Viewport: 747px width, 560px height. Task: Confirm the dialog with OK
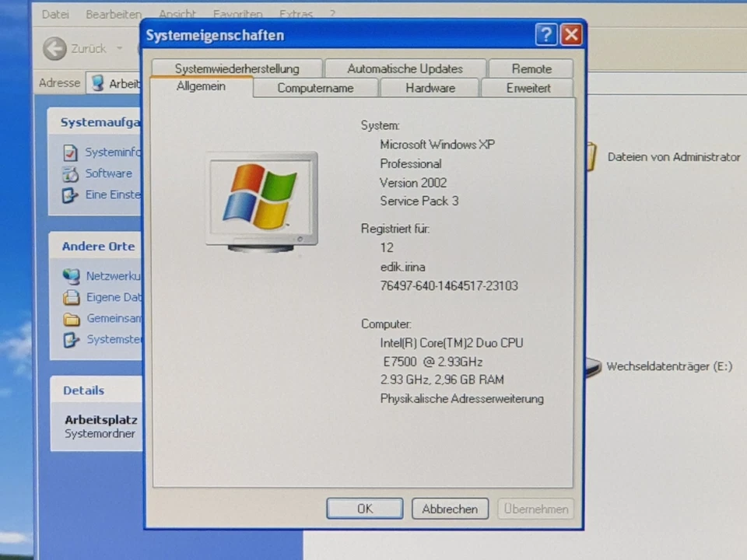(365, 509)
